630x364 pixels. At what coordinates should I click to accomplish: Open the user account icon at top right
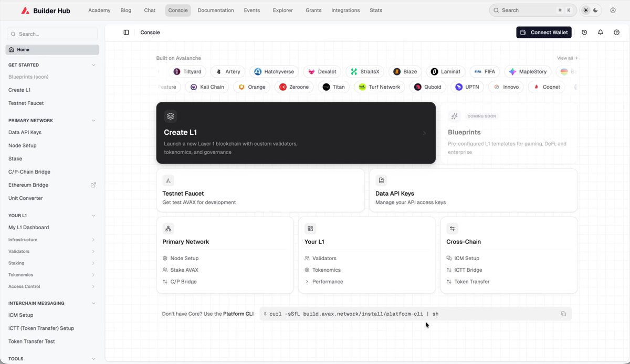pos(613,10)
